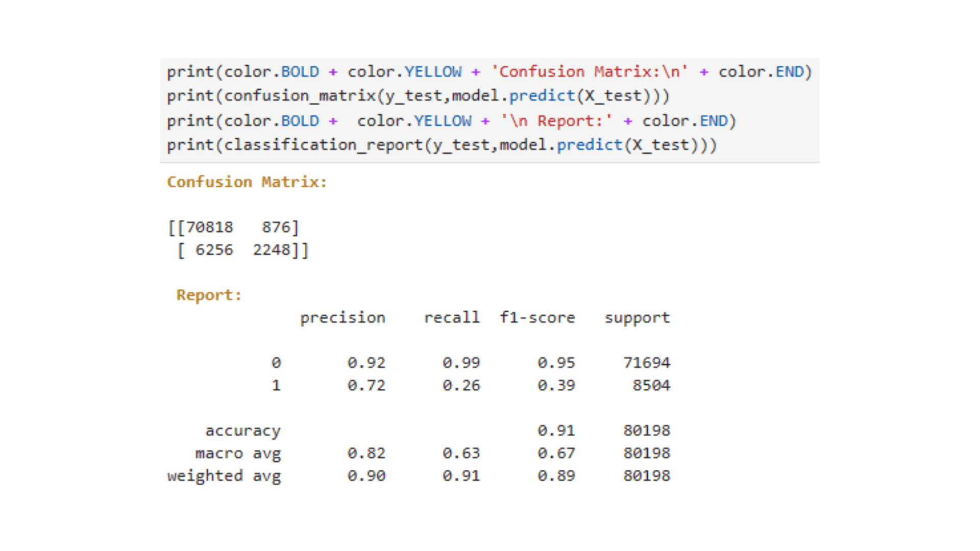Click the first print statement line

pos(489,72)
